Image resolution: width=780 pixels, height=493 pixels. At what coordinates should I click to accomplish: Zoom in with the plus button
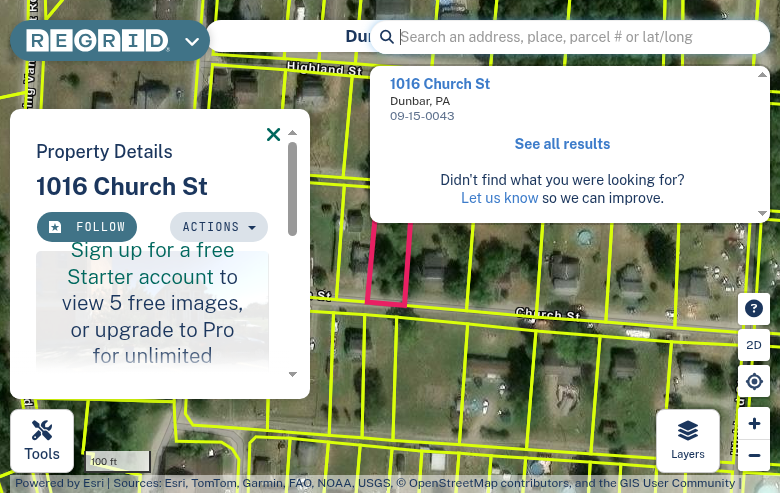pyautogui.click(x=754, y=424)
